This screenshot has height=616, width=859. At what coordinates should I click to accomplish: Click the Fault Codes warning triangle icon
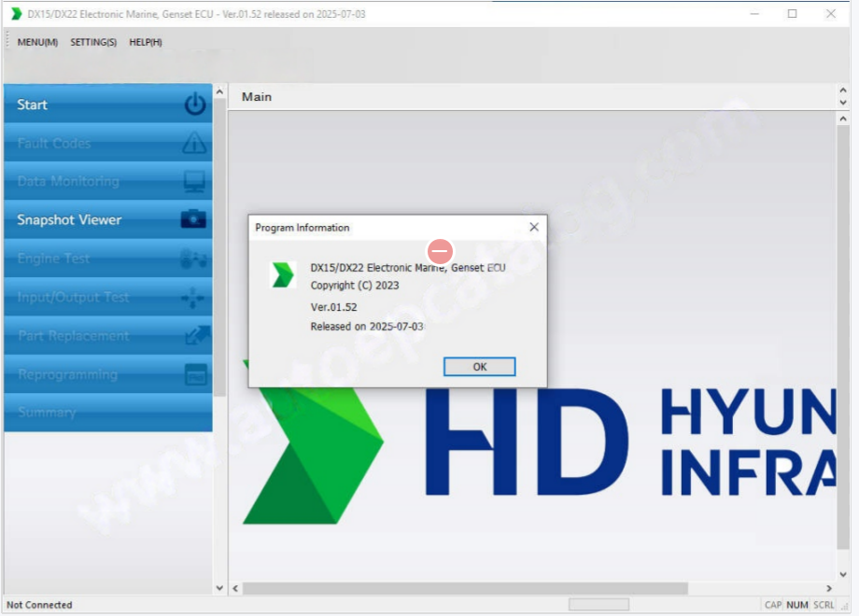pyautogui.click(x=194, y=143)
